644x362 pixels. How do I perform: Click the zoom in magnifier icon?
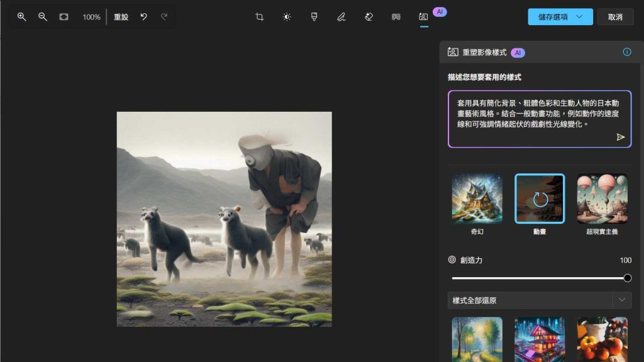coord(22,17)
